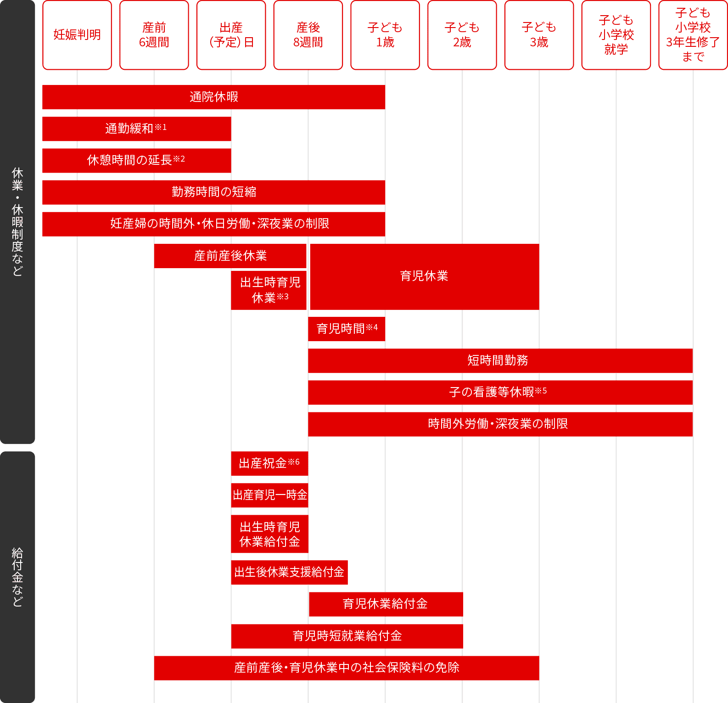
Task: Click 産前産後・育児休業中の社会保険料の免除 bar
Action: pos(347,668)
